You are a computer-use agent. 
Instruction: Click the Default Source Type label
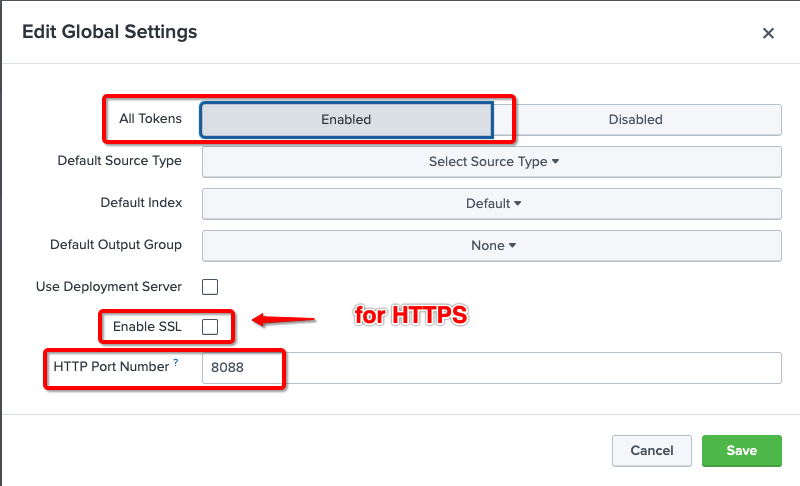pos(119,160)
